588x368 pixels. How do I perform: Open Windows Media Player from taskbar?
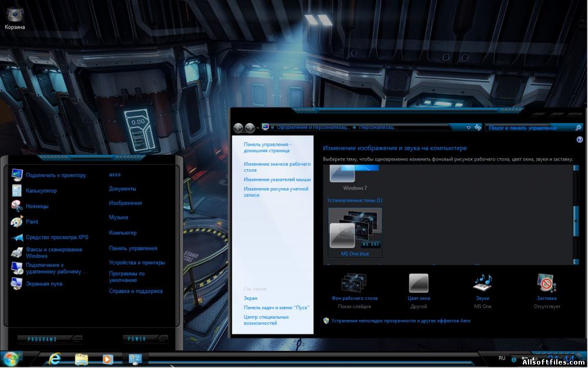click(107, 359)
